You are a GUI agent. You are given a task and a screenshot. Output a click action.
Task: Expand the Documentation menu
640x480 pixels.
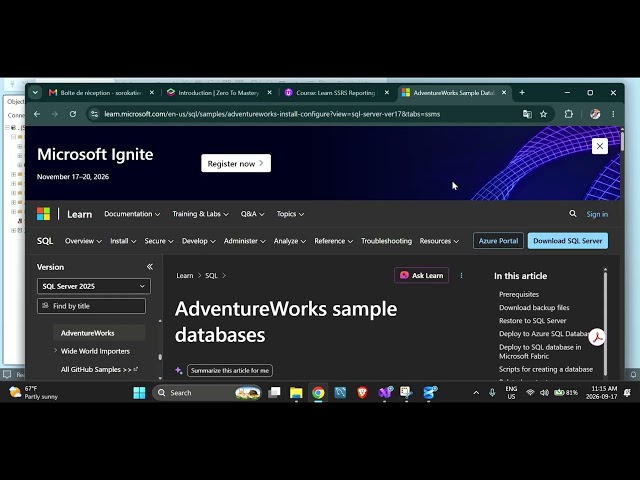[132, 214]
